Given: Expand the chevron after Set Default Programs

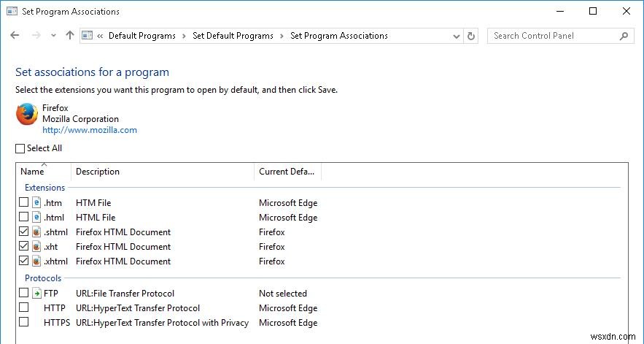Looking at the screenshot, I should (x=282, y=37).
